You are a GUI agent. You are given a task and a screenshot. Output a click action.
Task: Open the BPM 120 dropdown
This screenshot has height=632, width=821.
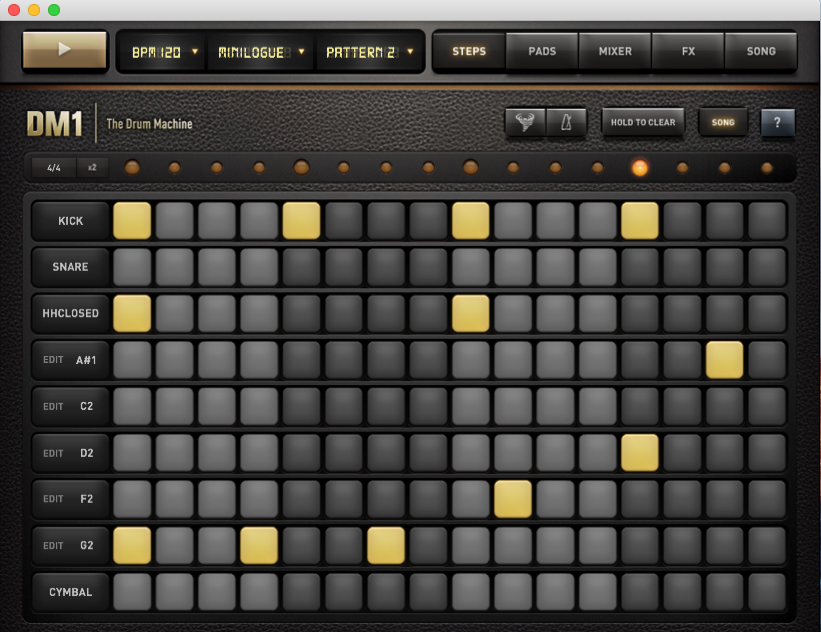pyautogui.click(x=163, y=52)
